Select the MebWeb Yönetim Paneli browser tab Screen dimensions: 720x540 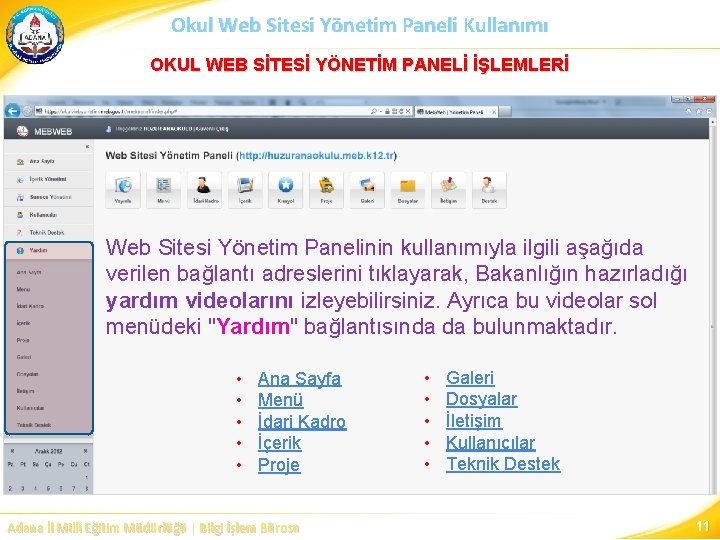coord(456,112)
